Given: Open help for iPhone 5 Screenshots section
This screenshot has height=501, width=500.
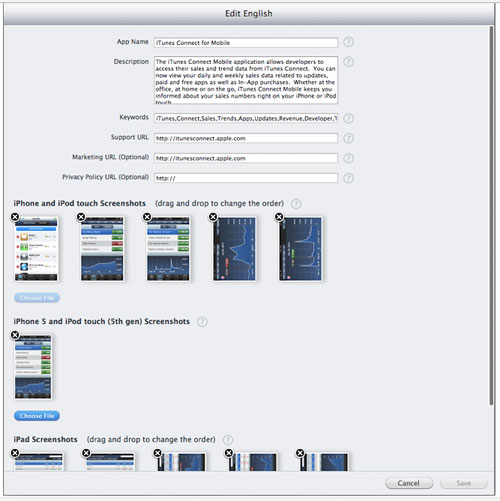Looking at the screenshot, I should [202, 322].
